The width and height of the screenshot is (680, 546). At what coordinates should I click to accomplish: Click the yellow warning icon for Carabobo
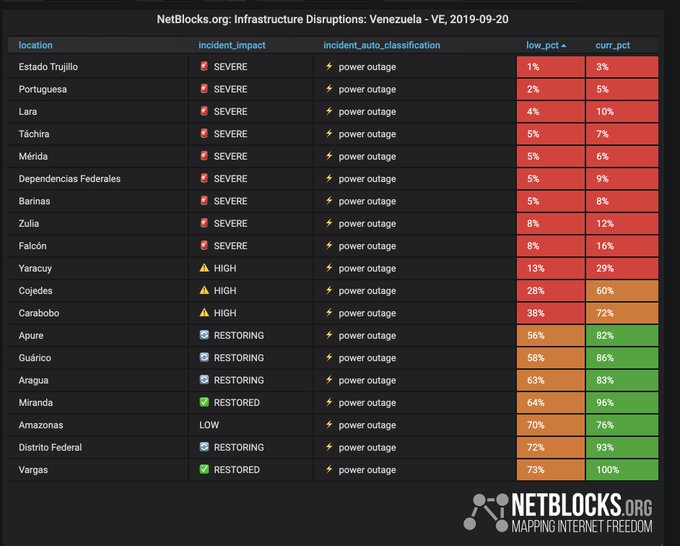click(204, 313)
